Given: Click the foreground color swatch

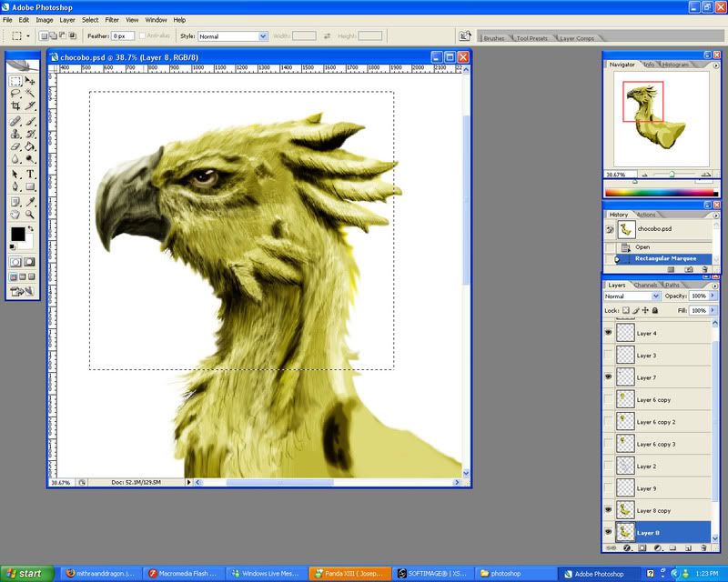Looking at the screenshot, I should (17, 234).
